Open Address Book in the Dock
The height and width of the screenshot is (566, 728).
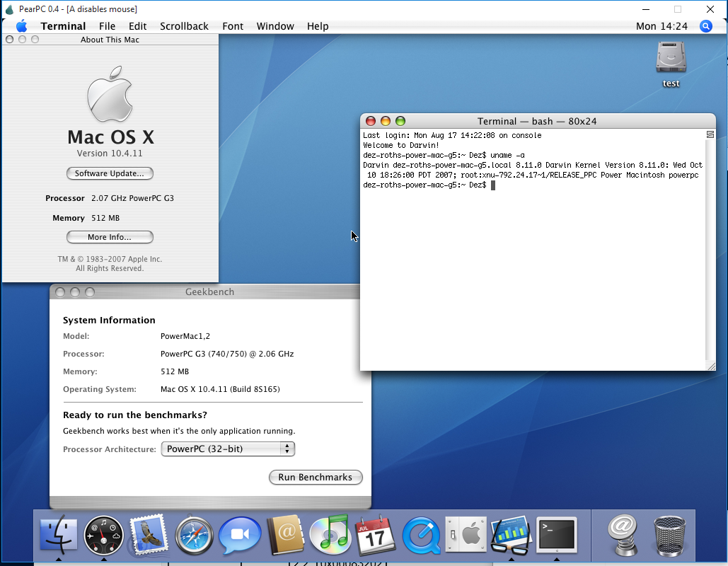coord(285,535)
